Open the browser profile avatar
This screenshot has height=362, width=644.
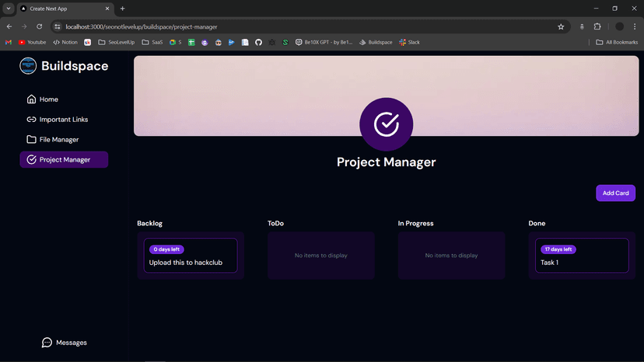point(619,26)
